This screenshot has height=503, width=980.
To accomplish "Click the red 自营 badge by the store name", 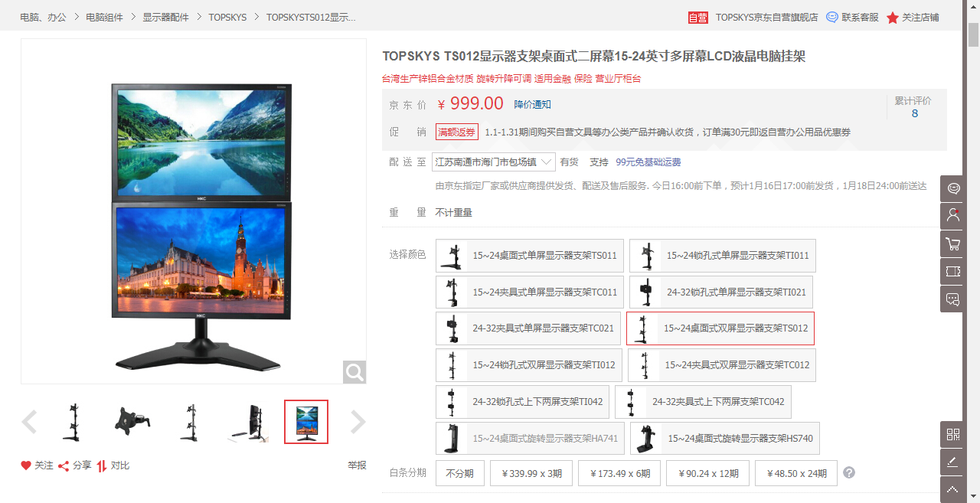I will click(698, 18).
